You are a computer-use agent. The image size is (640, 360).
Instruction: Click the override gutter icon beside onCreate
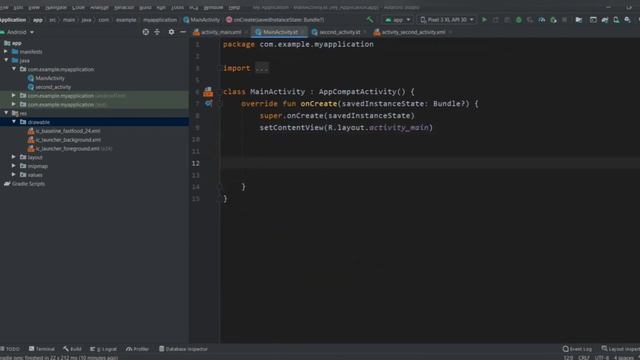pyautogui.click(x=209, y=104)
